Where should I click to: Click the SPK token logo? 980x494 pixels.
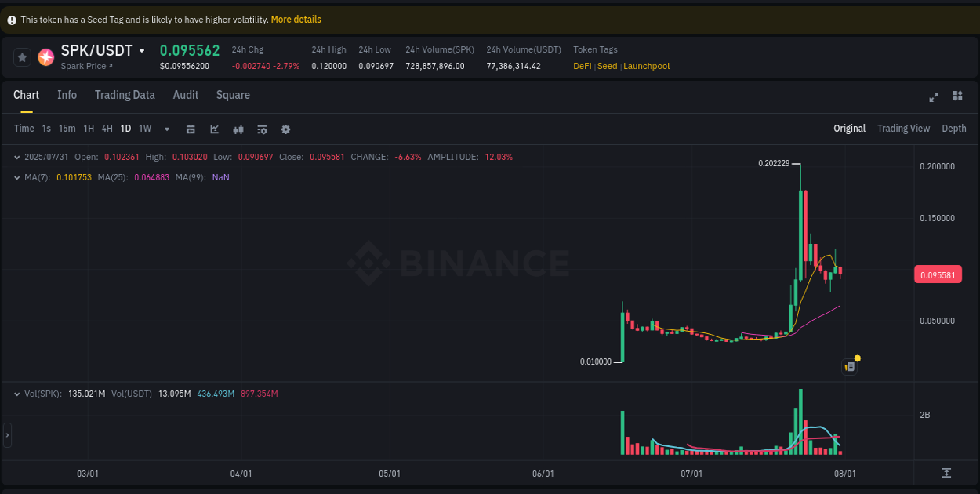pos(45,56)
